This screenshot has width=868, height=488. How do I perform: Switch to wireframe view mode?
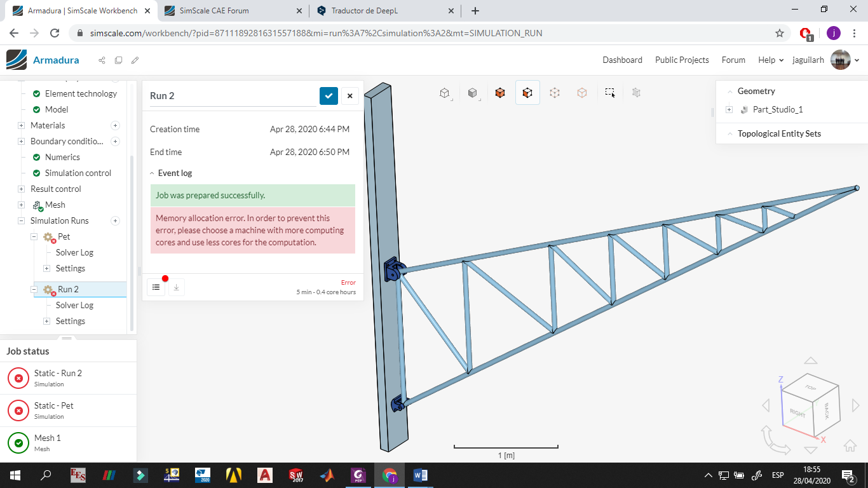coord(444,93)
